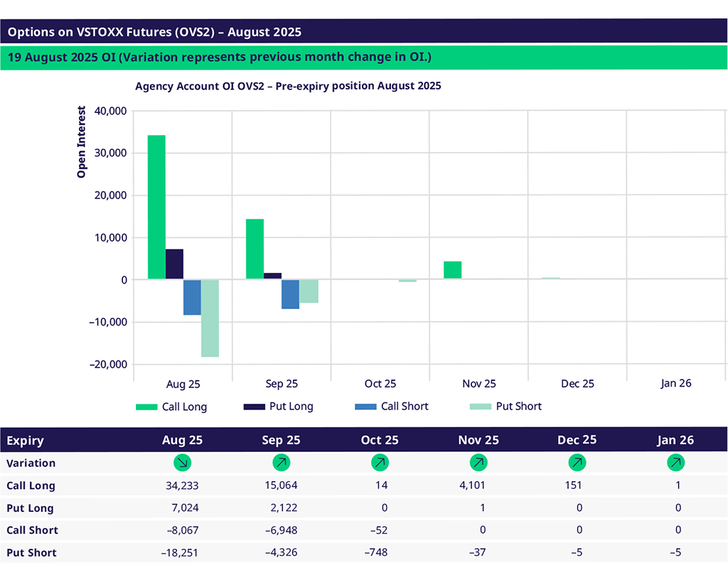Click the Nov 25 Call Long bar
The width and height of the screenshot is (728, 580).
pyautogui.click(x=452, y=270)
